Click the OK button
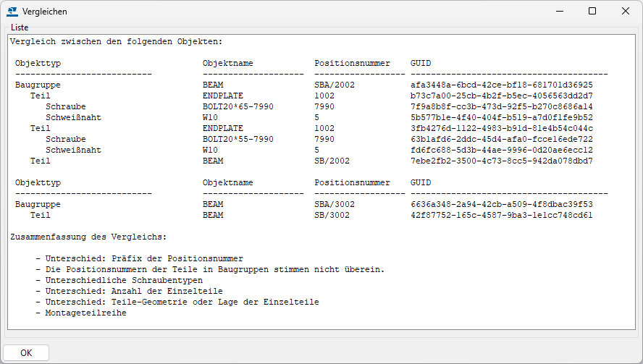The image size is (643, 364). point(26,353)
